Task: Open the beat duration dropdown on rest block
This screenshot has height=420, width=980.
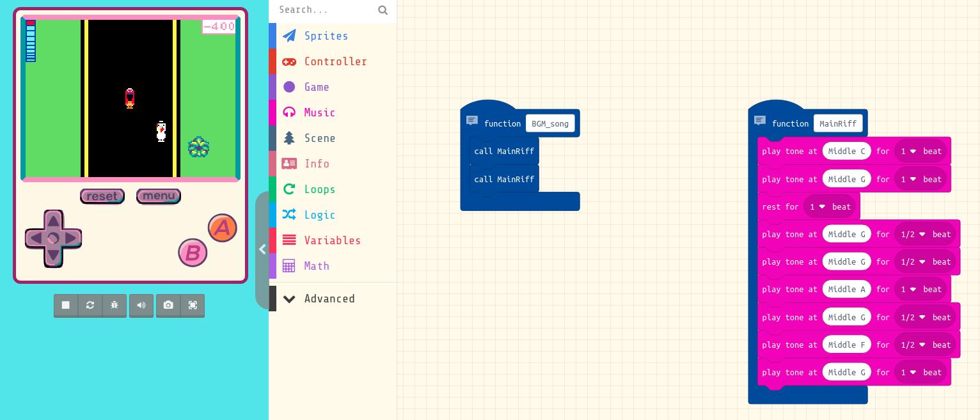Action: (x=830, y=206)
